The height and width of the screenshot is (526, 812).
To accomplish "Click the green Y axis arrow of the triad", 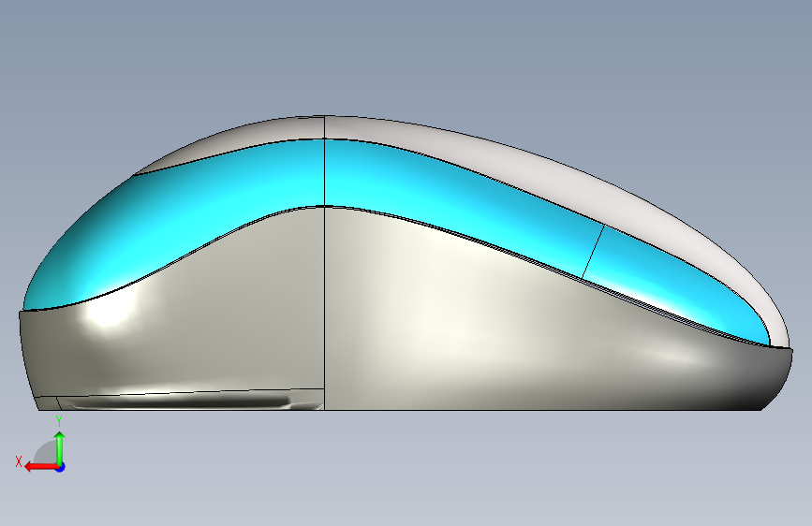I will [60, 448].
